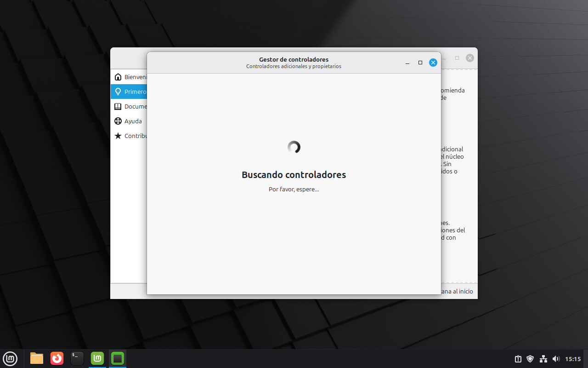
Task: Open the Bienvenida section in sidebar
Action: tap(130, 77)
